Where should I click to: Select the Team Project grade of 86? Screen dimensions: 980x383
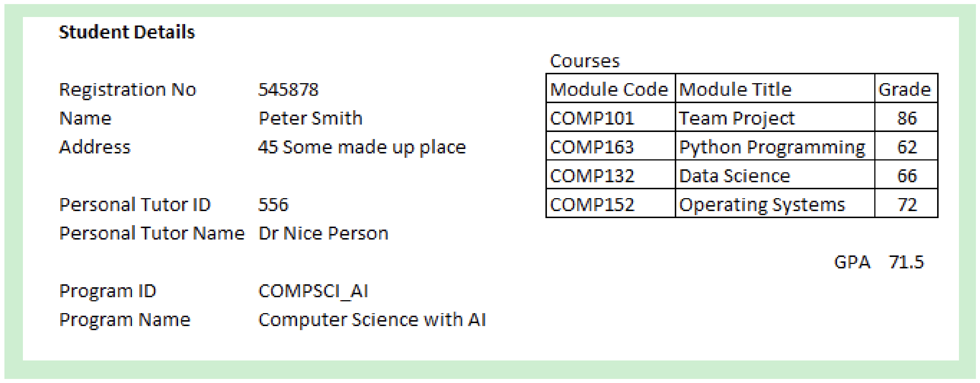(906, 118)
